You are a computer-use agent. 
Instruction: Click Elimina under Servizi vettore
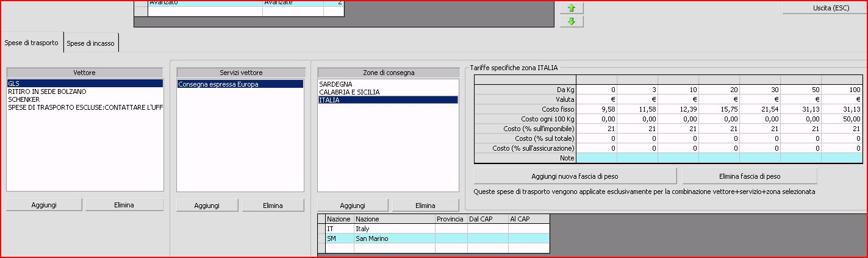273,206
